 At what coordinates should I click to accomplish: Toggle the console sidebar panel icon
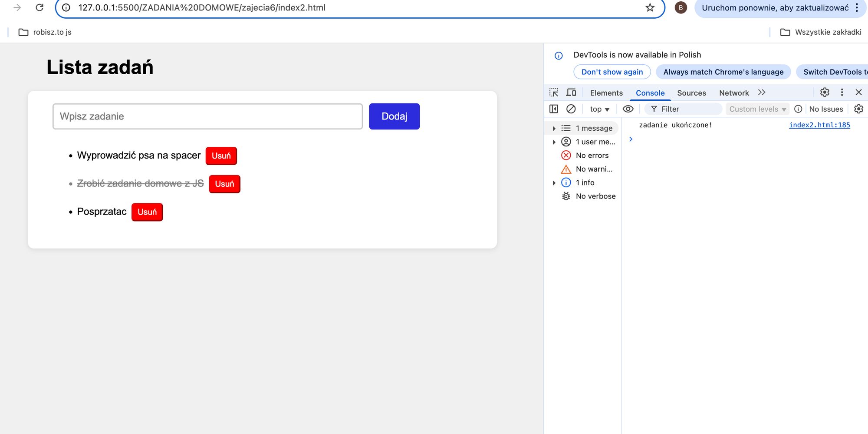554,109
